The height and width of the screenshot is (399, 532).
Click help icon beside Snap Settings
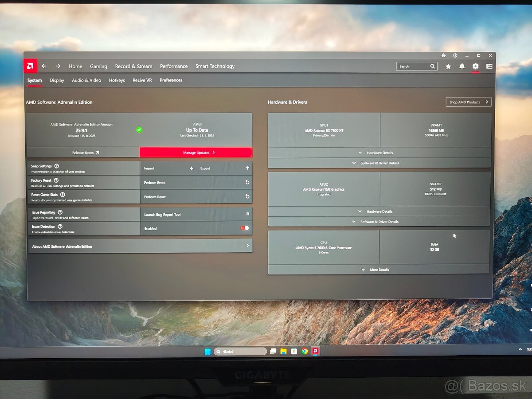56,166
